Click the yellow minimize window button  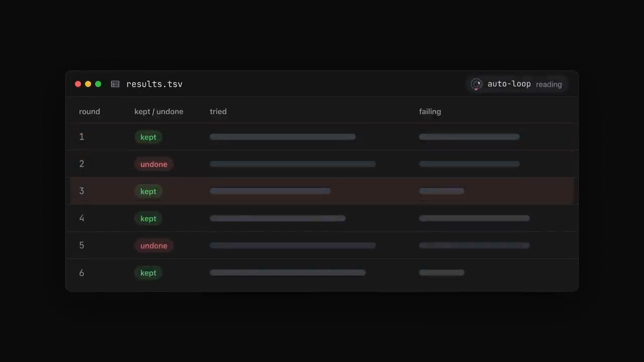tap(88, 84)
